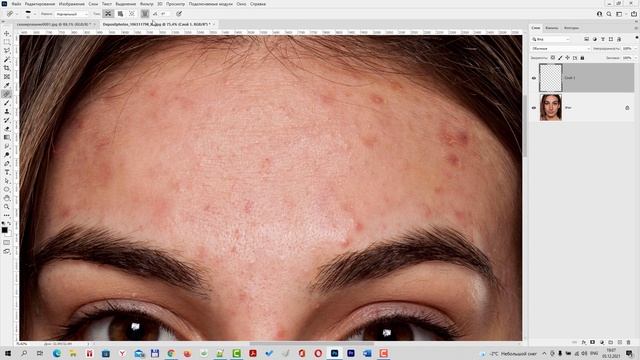Open the Изображение menu
Image resolution: width=640 pixels, height=360 pixels.
(72, 4)
